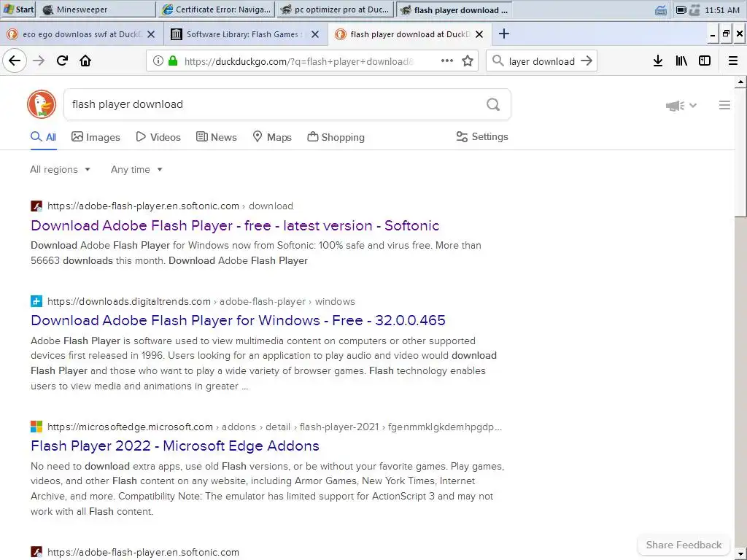
Task: Click the battery icon in system tray
Action: coord(681,9)
